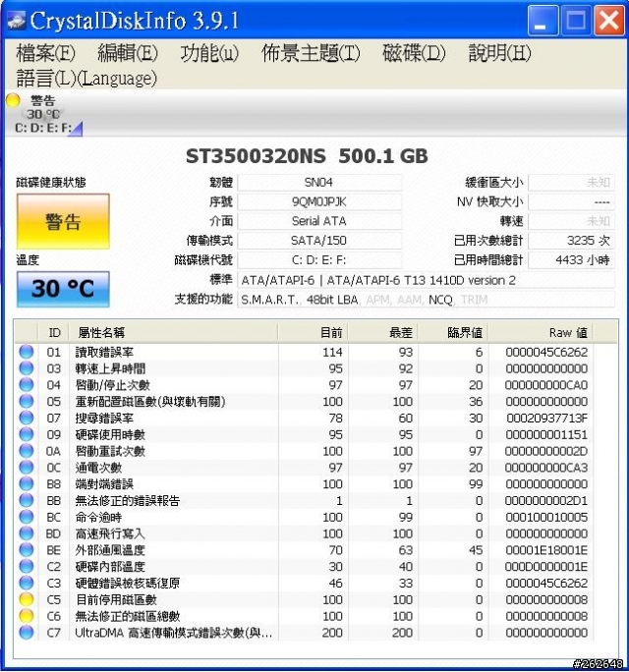Open the 檔案(F) menu
This screenshot has height=672, width=629.
pyautogui.click(x=45, y=53)
